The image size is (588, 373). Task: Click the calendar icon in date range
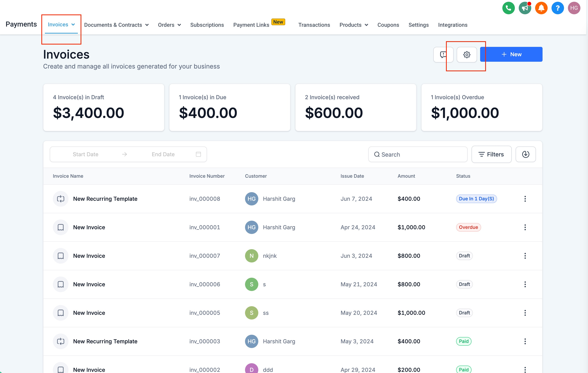[x=198, y=154]
